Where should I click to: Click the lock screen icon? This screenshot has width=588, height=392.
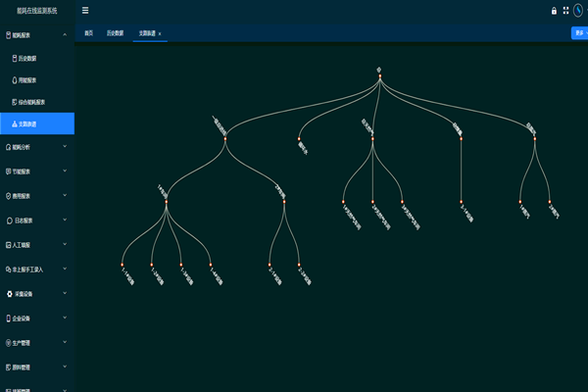(x=554, y=11)
